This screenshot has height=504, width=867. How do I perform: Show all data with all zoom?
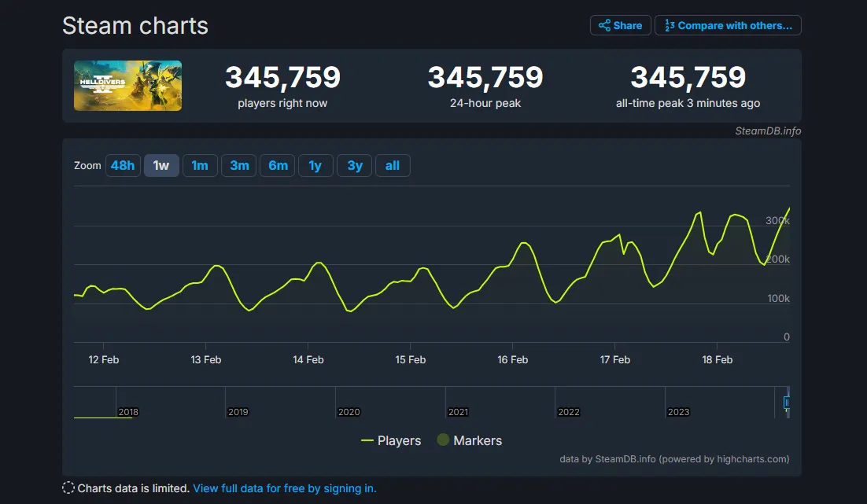coord(393,165)
